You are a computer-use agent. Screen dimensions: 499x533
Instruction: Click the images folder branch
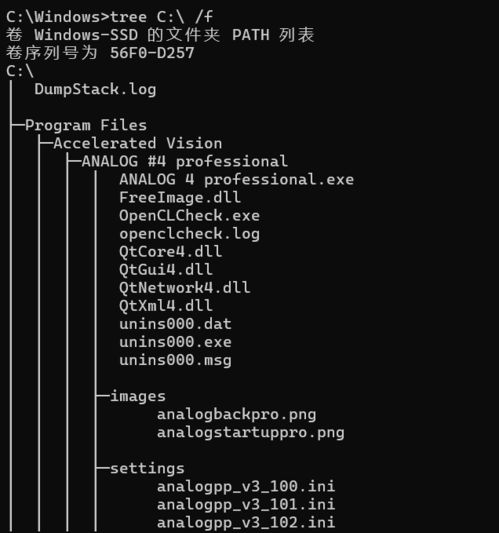138,396
